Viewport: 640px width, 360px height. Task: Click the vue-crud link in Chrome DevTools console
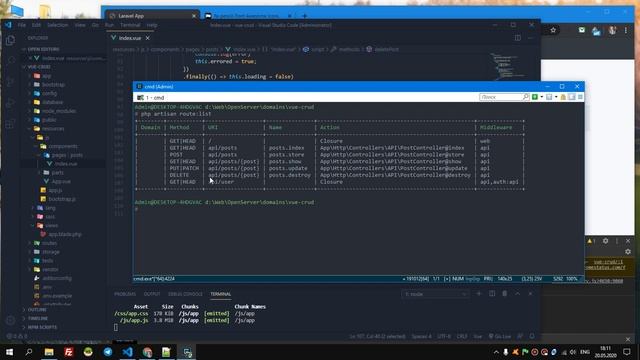(608, 262)
